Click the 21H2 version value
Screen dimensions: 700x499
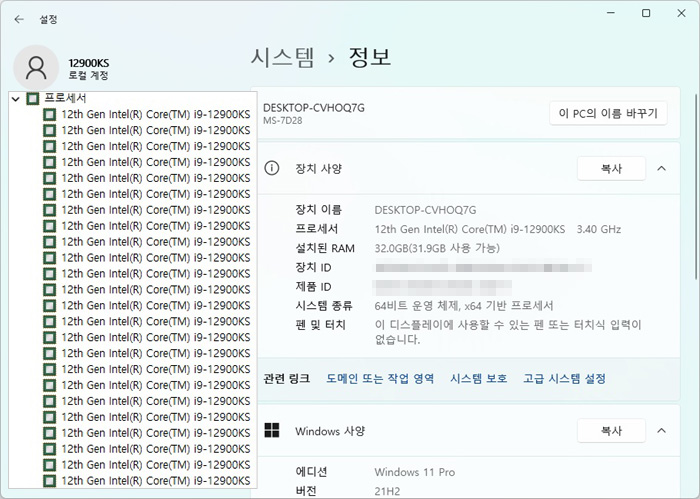(387, 491)
